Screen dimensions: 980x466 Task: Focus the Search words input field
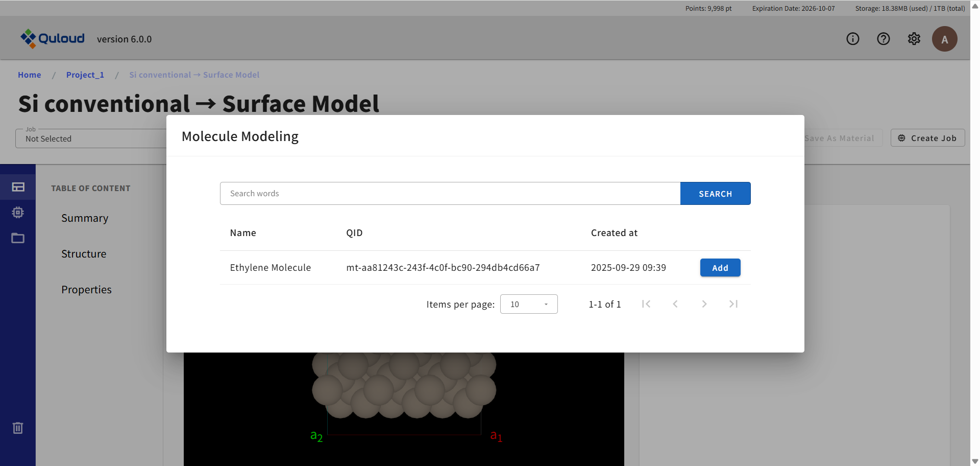pos(450,194)
